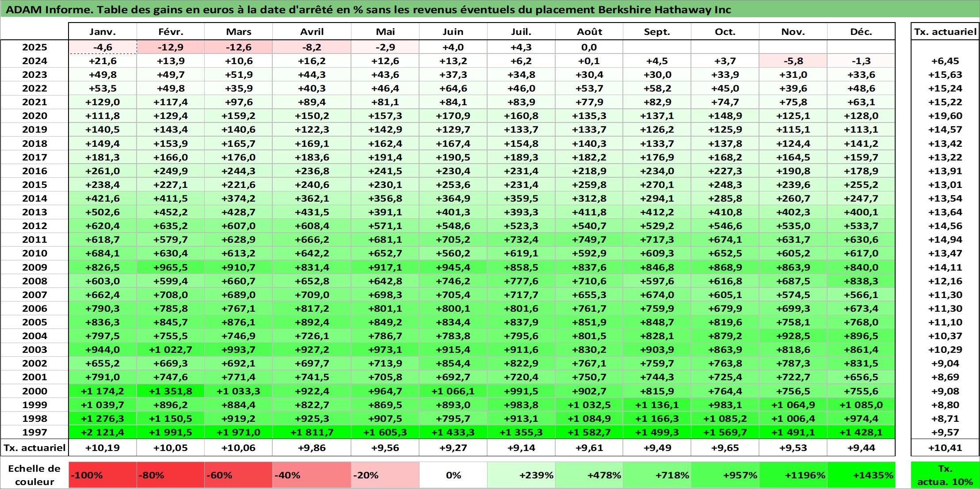Click the -8,2 cell for April 2025
This screenshot has width=980, height=489.
tap(312, 47)
